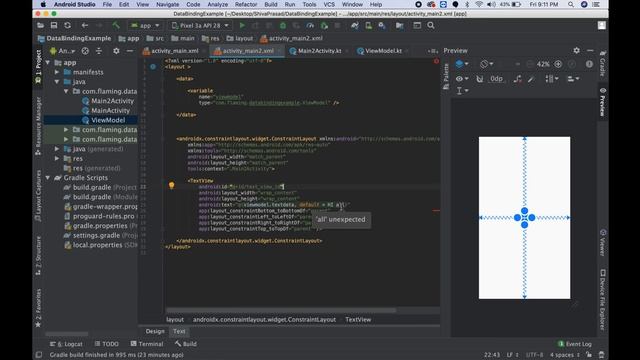640x360 pixels.
Task: Toggle the Palette side panel
Action: tap(446, 76)
